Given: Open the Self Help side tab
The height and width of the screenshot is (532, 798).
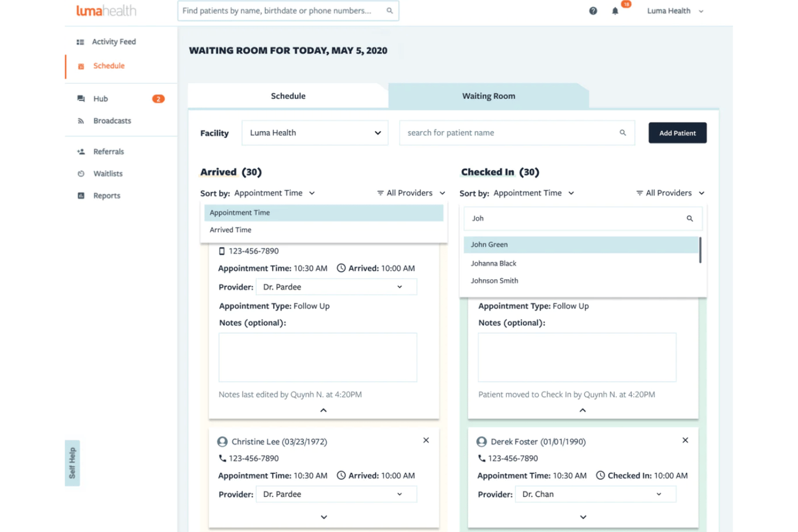Looking at the screenshot, I should tap(72, 463).
